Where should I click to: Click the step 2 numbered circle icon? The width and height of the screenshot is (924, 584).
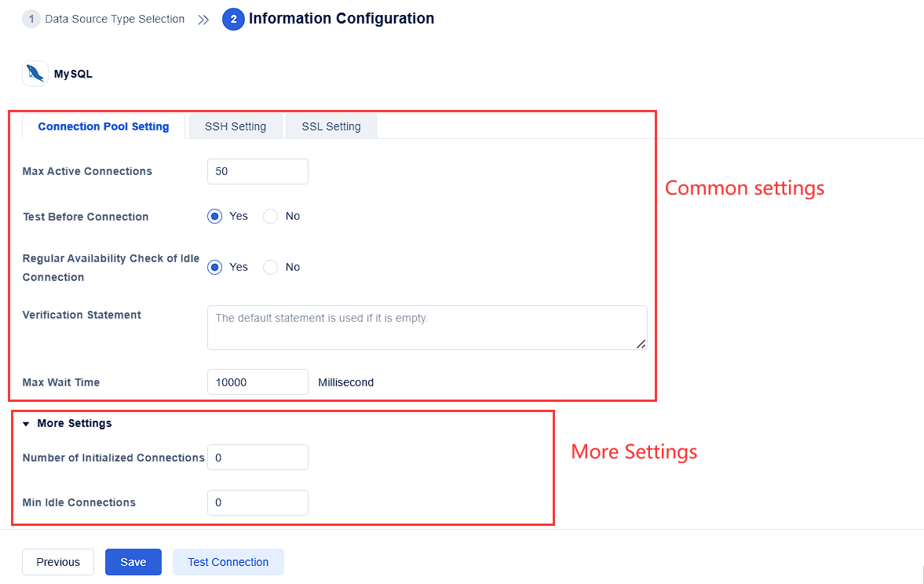click(234, 18)
